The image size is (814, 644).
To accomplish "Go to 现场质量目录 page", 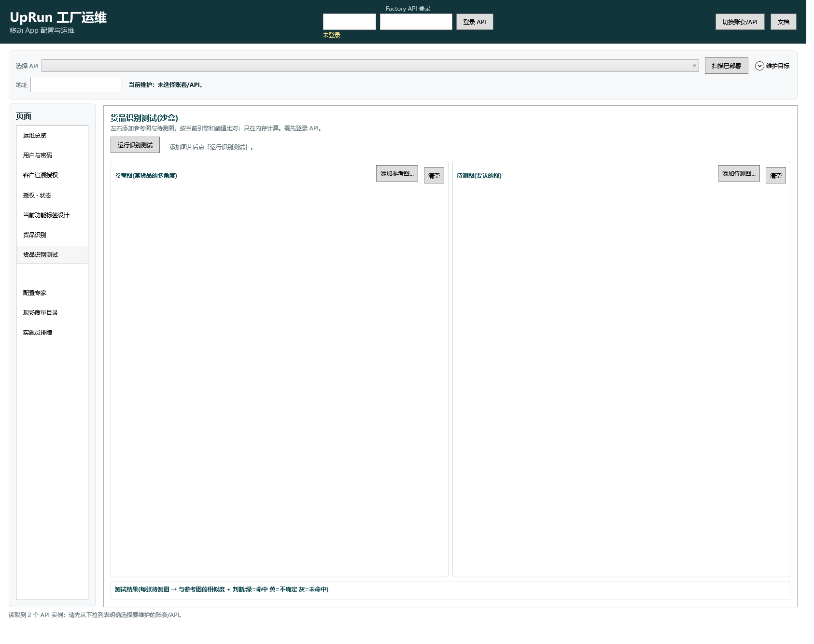I will tap(52, 313).
